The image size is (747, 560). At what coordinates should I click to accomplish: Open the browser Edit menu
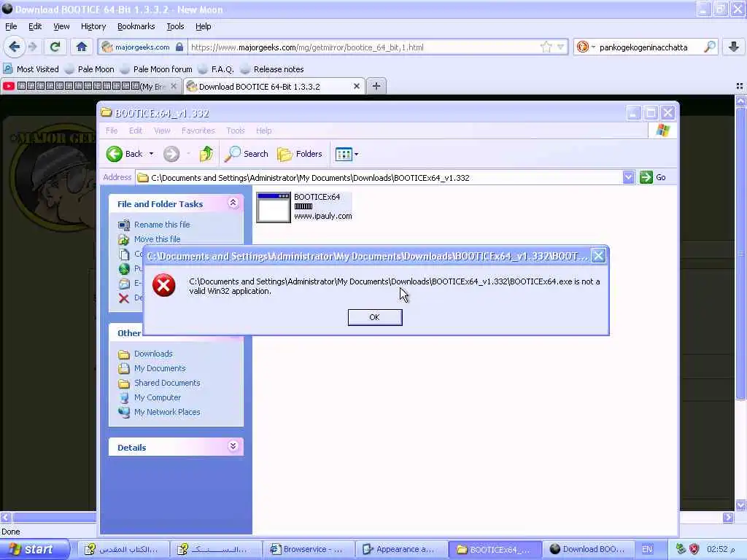point(35,26)
